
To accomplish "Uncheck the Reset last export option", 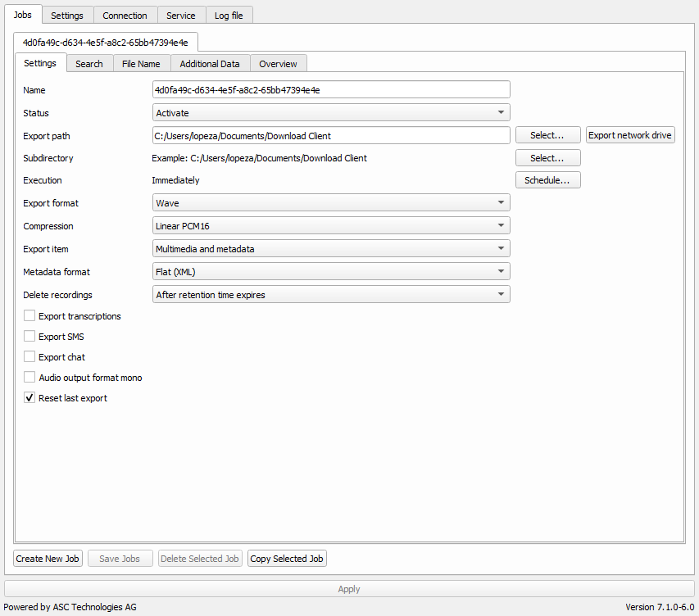I will (x=30, y=398).
